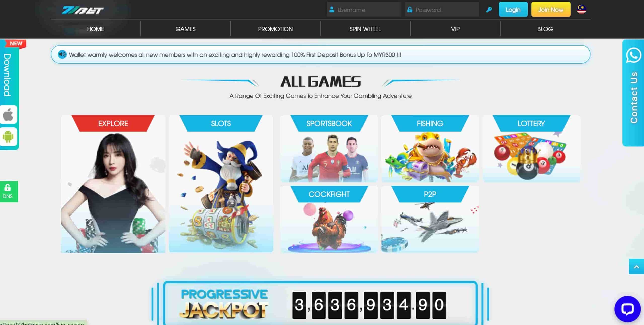Image resolution: width=644 pixels, height=325 pixels.
Task: Open the SPIN WHEEL page
Action: tap(365, 29)
